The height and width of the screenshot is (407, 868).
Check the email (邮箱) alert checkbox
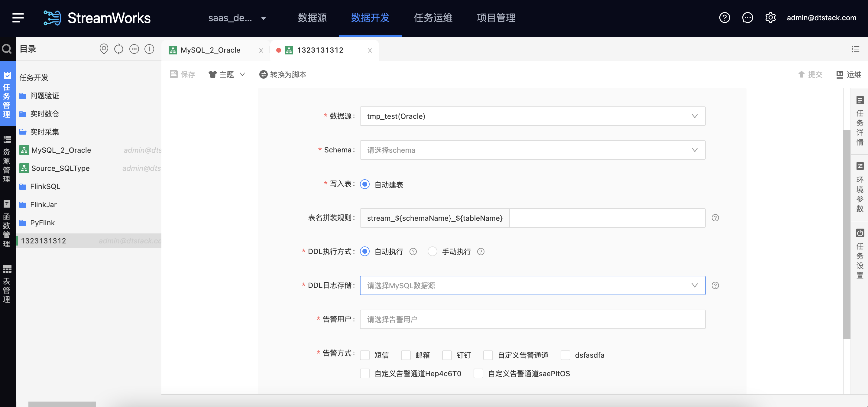[x=406, y=355]
